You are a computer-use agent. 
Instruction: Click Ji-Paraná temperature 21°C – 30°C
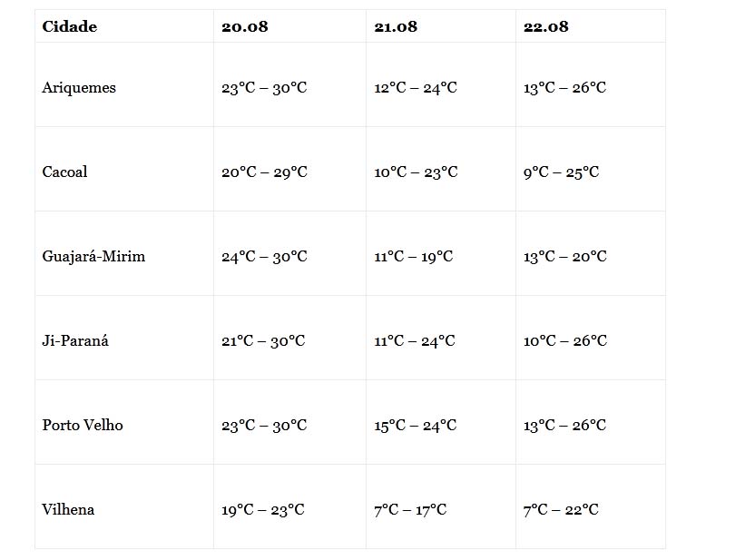[263, 341]
